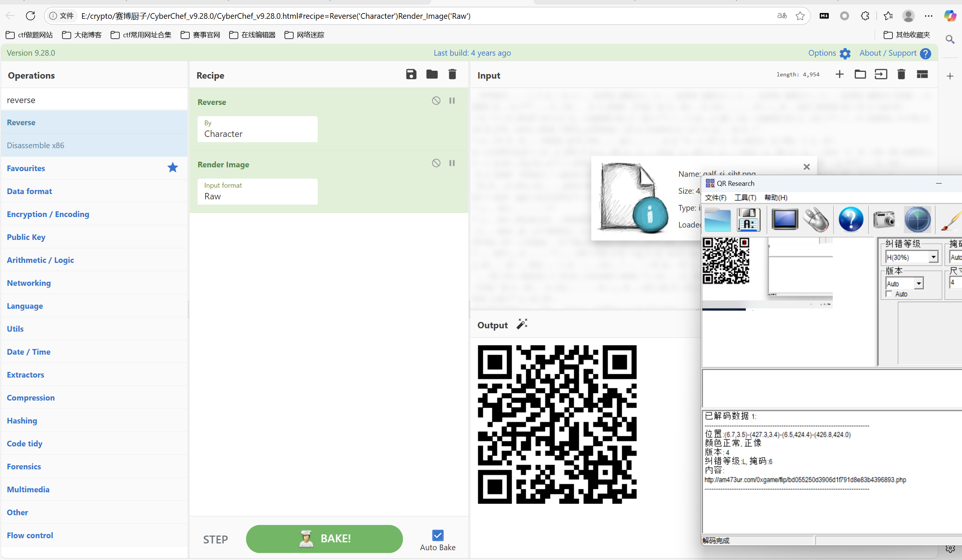Expand the Flow control category

coord(94,535)
